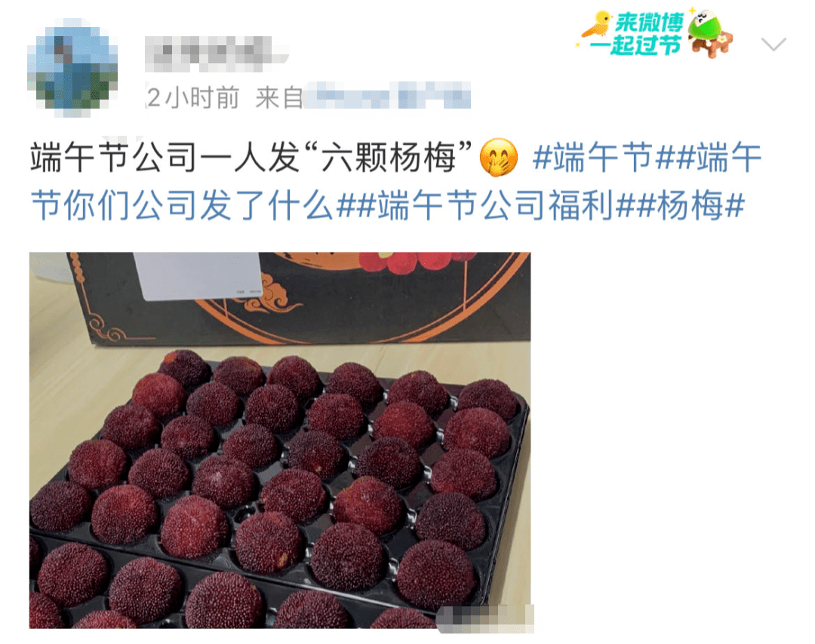Open the blurred username profile link
The image size is (815, 644).
[216, 54]
